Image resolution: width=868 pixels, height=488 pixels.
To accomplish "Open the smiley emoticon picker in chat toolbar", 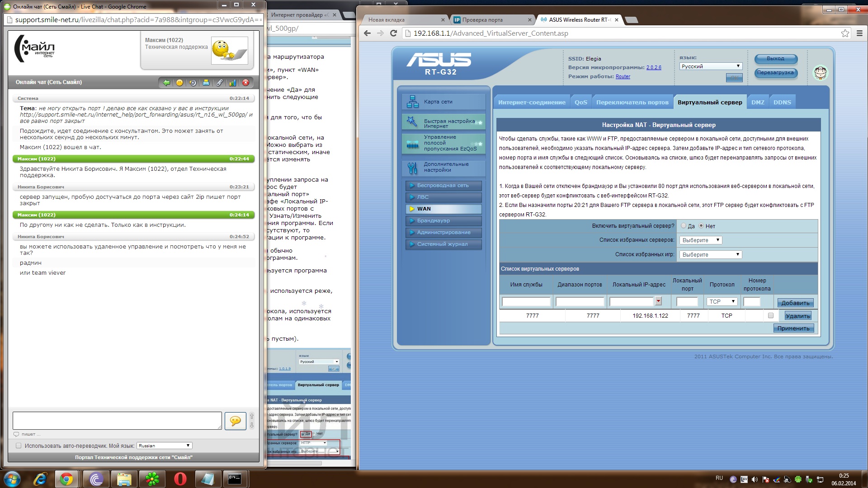I will (179, 83).
